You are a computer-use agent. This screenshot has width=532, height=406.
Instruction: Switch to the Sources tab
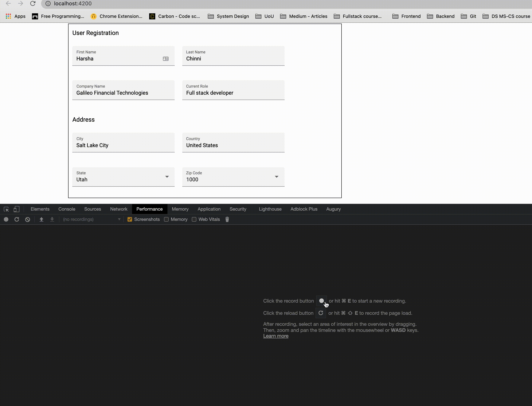[93, 209]
